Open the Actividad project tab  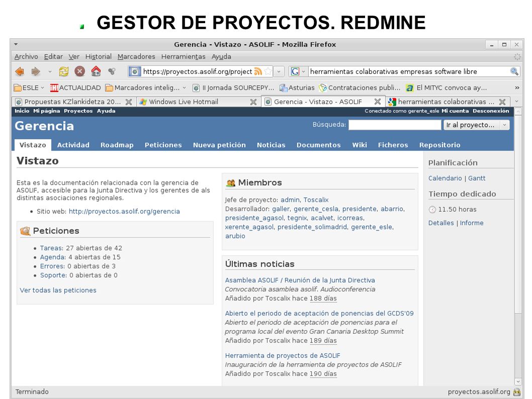pos(73,145)
